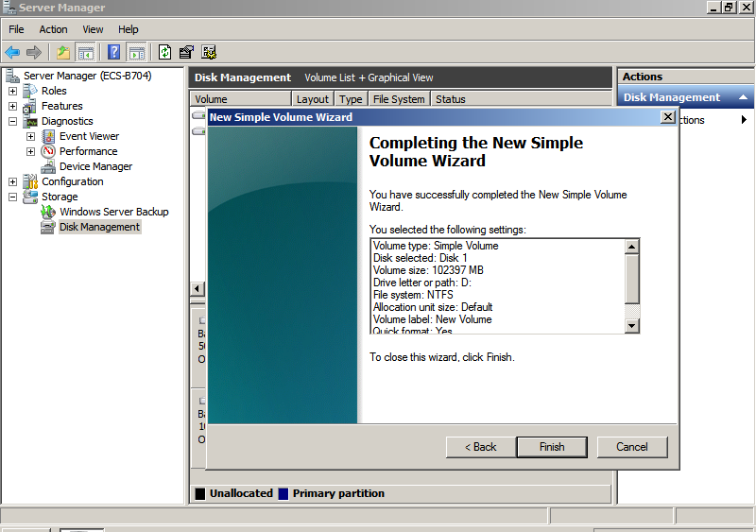Open Device Manager in the tree

tap(95, 166)
